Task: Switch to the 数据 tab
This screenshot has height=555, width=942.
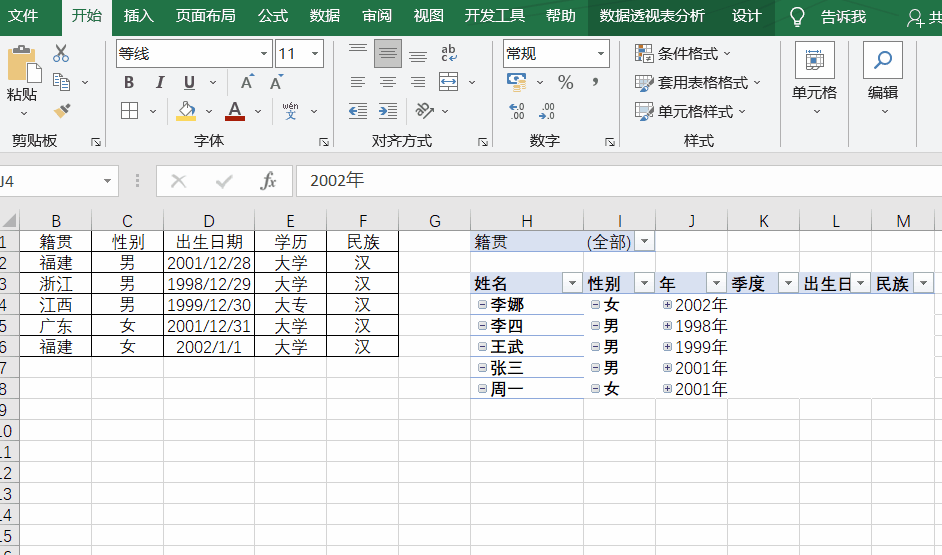Action: coord(325,16)
